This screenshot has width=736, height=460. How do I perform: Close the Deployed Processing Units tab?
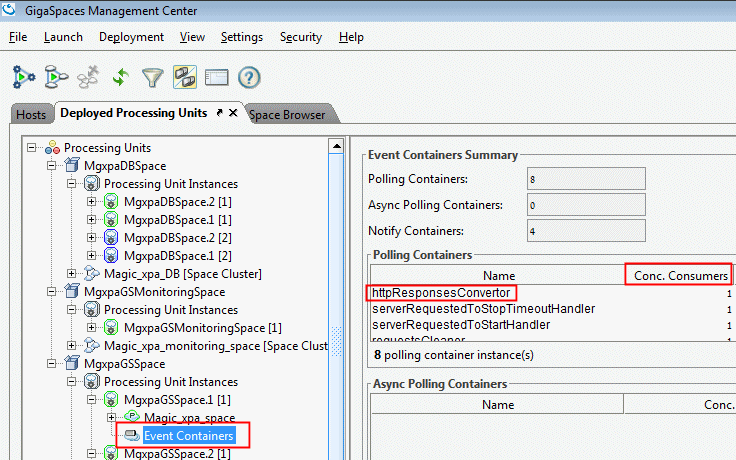(233, 113)
